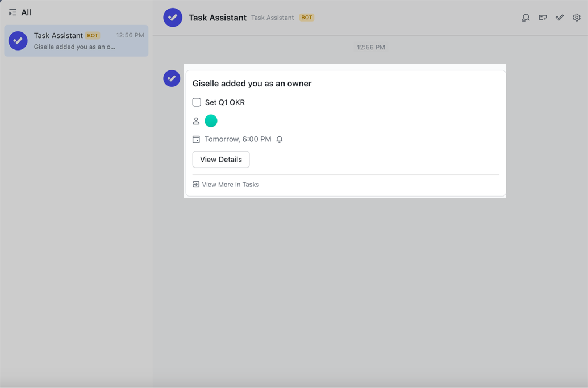
Task: Toggle completion for the Set Q1 OKR task
Action: pos(197,102)
